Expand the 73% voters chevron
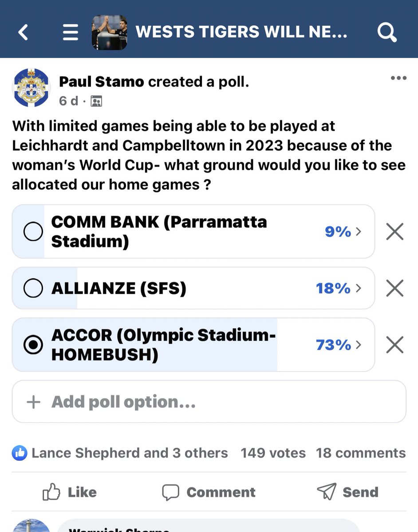 pos(359,345)
